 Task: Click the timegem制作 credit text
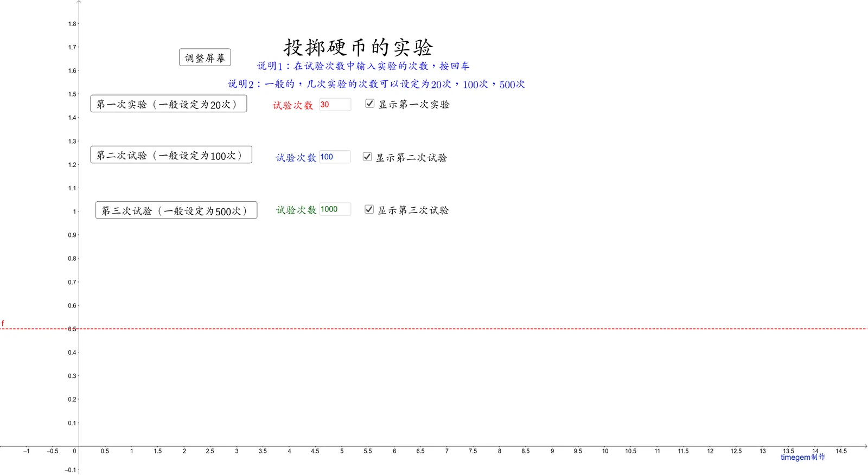(x=803, y=457)
